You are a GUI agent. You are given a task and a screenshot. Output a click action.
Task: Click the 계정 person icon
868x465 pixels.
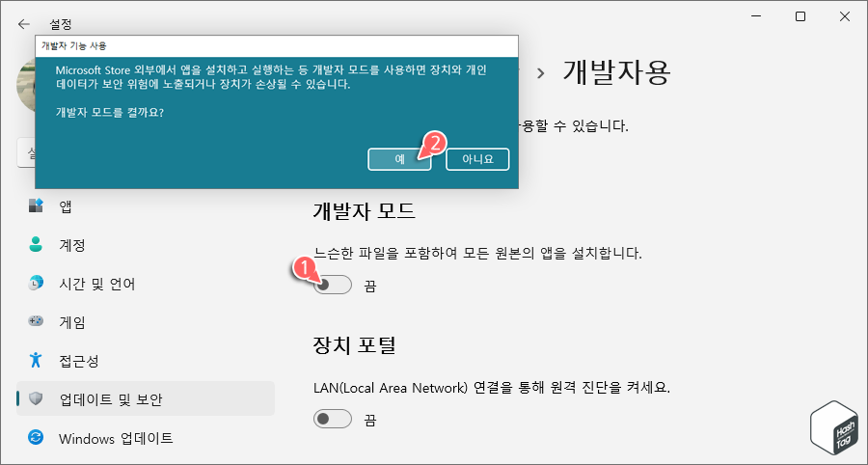[x=36, y=245]
